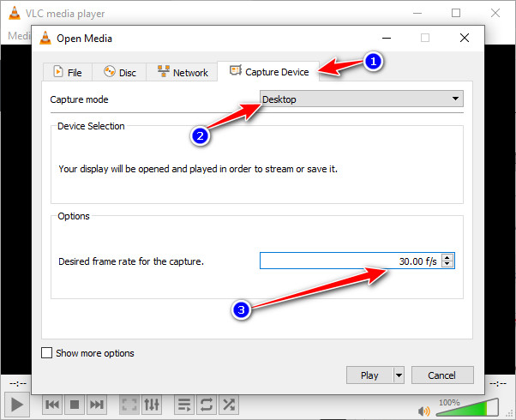Switch to the Disc tab
The width and height of the screenshot is (516, 420).
119,72
